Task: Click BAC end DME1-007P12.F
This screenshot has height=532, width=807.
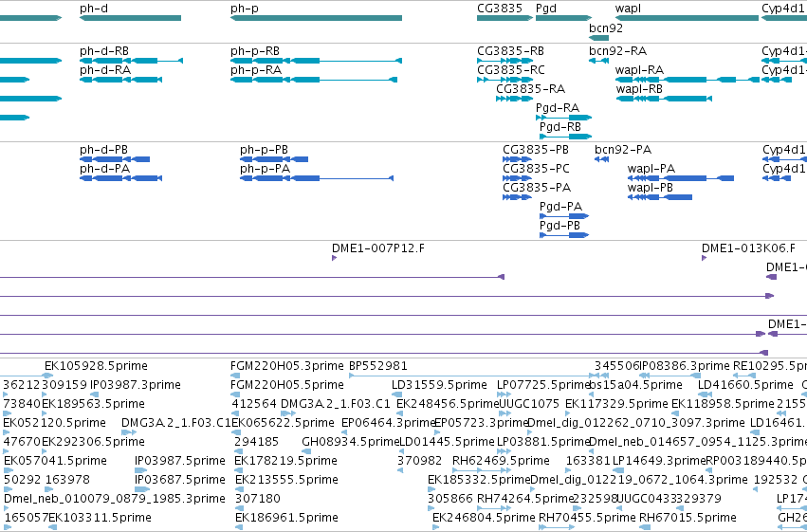Action: 378,248
